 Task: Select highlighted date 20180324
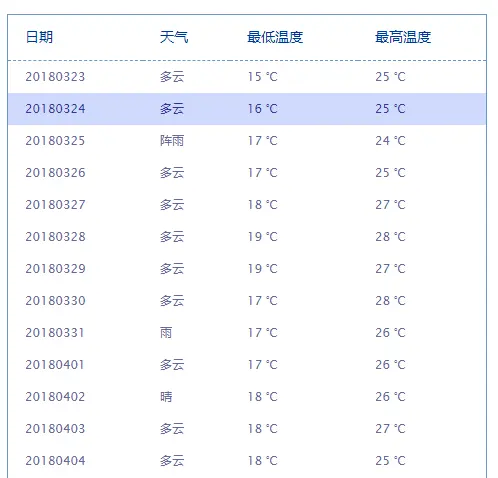[x=55, y=109]
